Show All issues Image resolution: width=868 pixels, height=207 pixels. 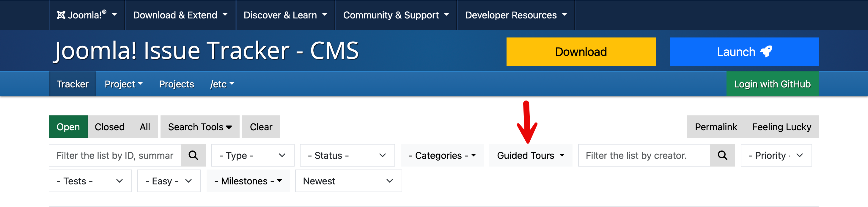click(x=145, y=127)
